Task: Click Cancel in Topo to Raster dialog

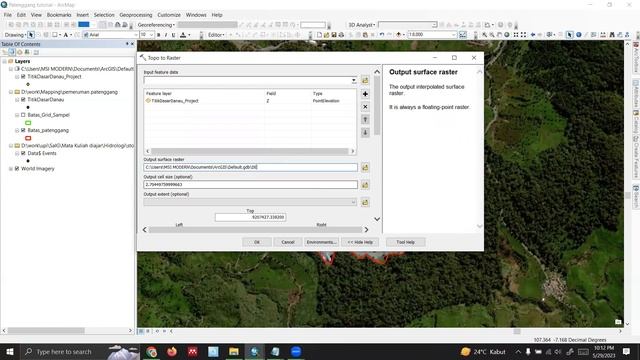Action: coord(288,242)
